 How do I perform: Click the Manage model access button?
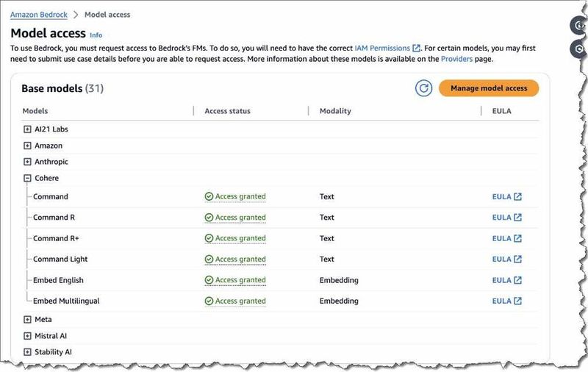point(489,88)
